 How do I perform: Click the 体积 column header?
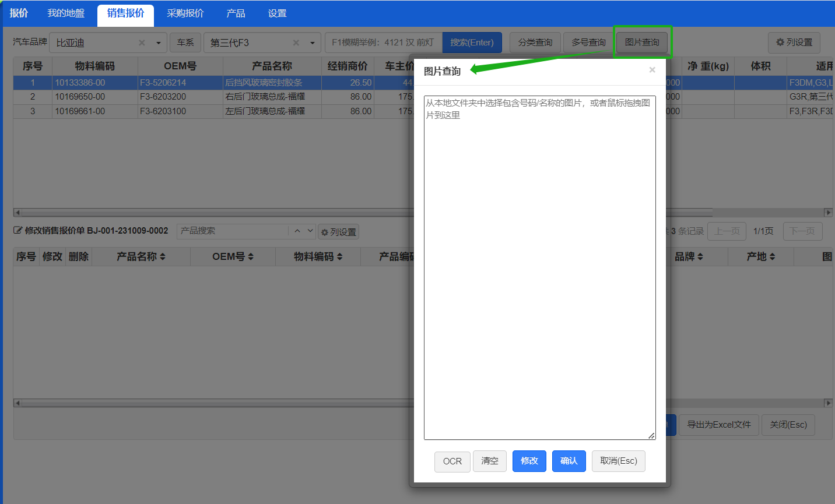[760, 66]
